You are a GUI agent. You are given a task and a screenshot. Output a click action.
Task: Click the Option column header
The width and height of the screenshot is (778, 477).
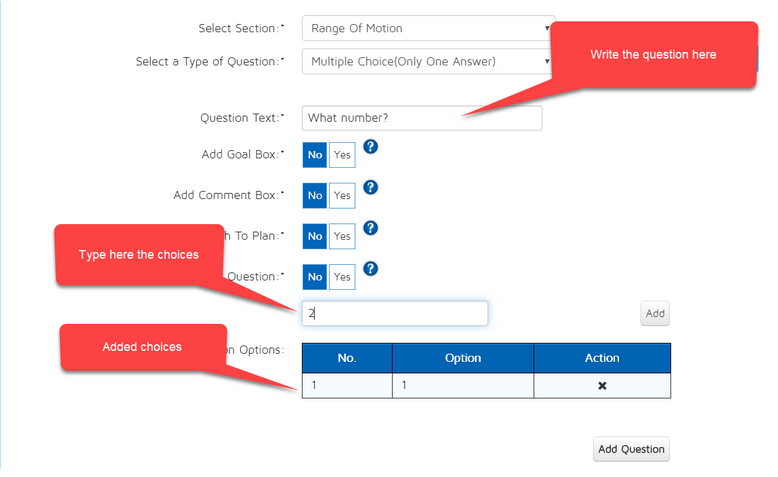462,358
